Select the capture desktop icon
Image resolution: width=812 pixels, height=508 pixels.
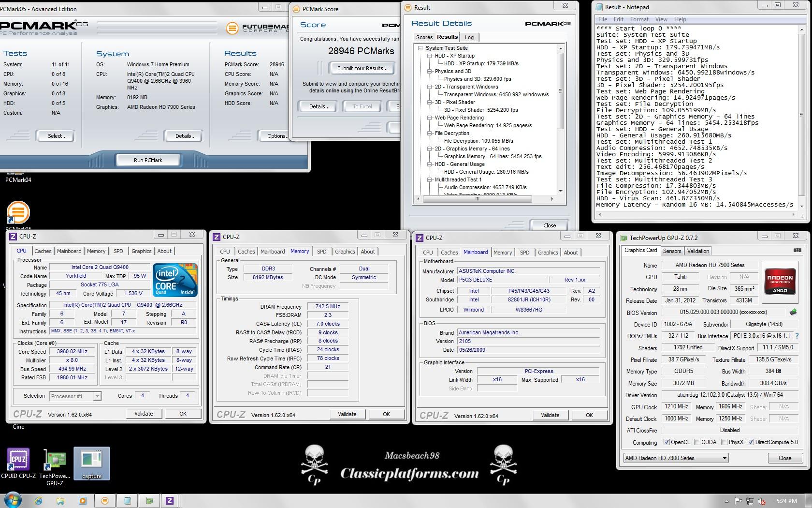point(92,463)
